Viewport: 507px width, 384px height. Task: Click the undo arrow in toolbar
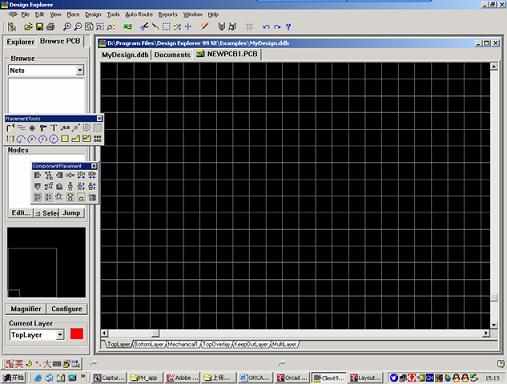point(266,27)
